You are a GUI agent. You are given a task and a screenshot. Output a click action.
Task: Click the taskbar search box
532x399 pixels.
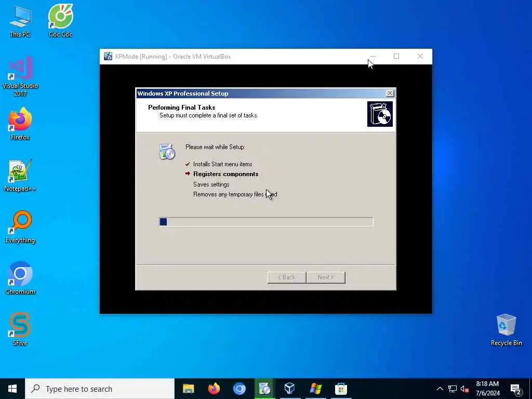(99, 389)
